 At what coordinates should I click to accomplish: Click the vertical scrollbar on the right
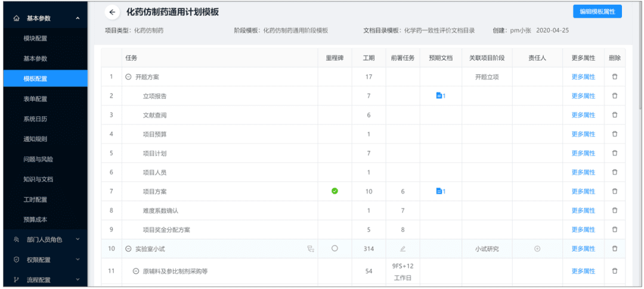click(640, 55)
